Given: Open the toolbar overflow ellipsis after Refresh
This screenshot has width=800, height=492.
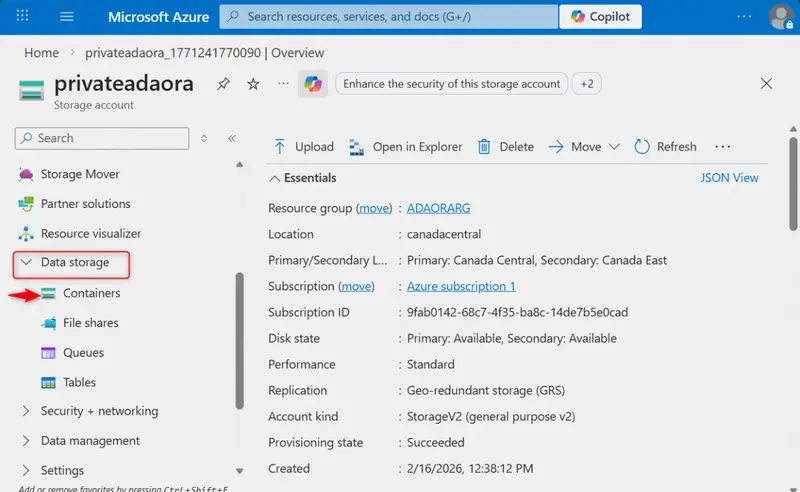Looking at the screenshot, I should pos(722,146).
